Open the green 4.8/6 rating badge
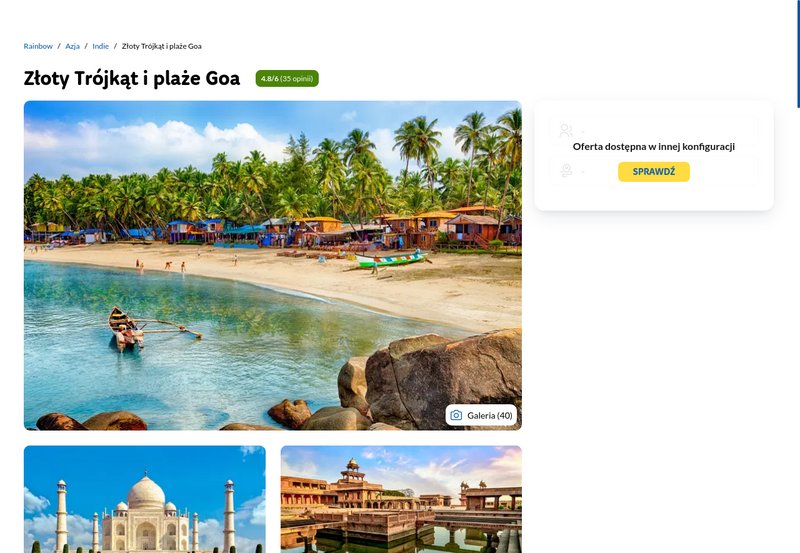Viewport: 800px width, 553px height. click(287, 79)
